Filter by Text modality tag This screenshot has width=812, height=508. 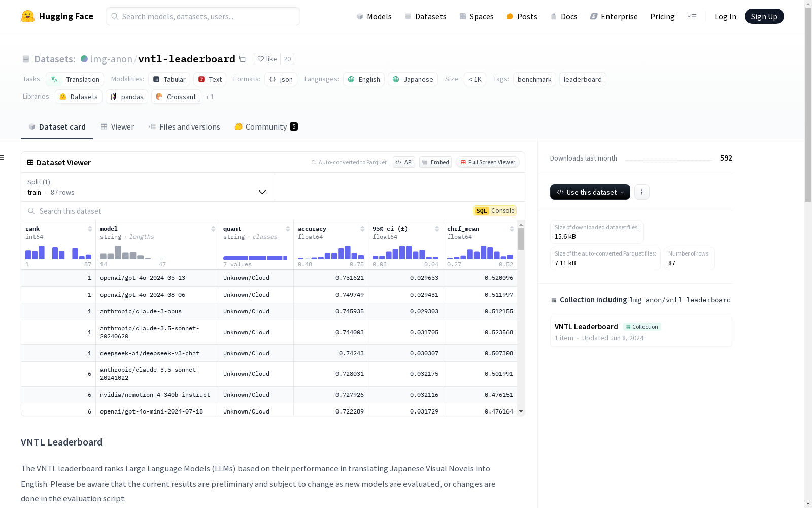210,79
